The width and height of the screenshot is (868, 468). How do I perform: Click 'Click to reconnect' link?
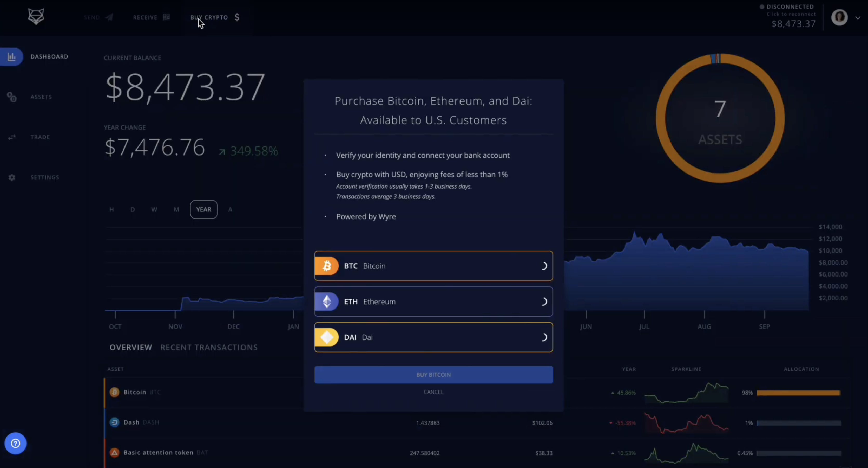pyautogui.click(x=791, y=14)
